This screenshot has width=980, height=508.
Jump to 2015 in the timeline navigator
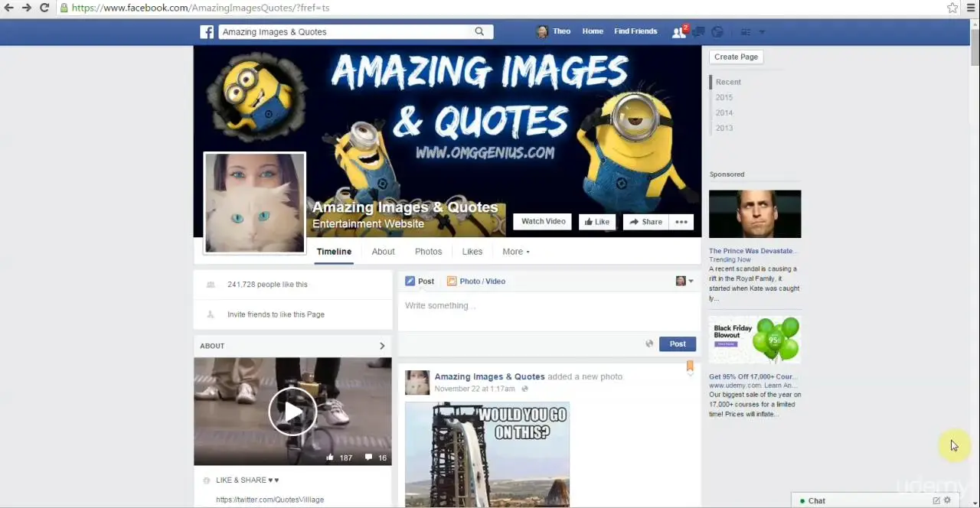click(724, 97)
